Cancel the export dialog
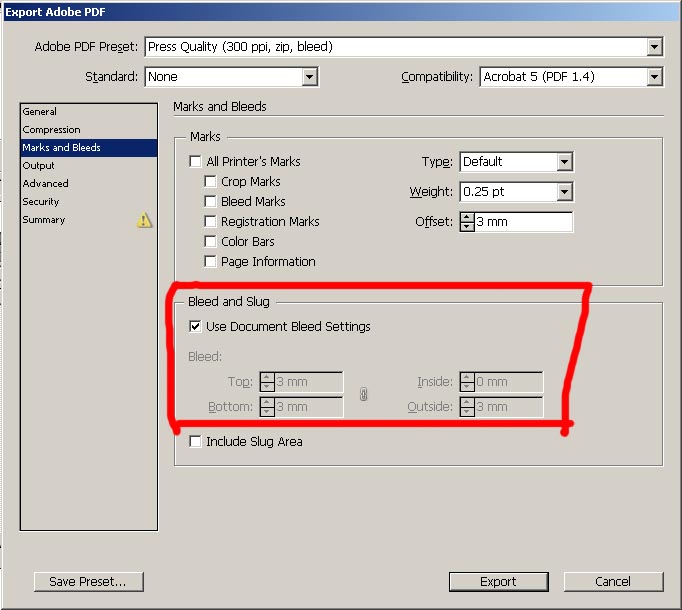 click(x=613, y=582)
